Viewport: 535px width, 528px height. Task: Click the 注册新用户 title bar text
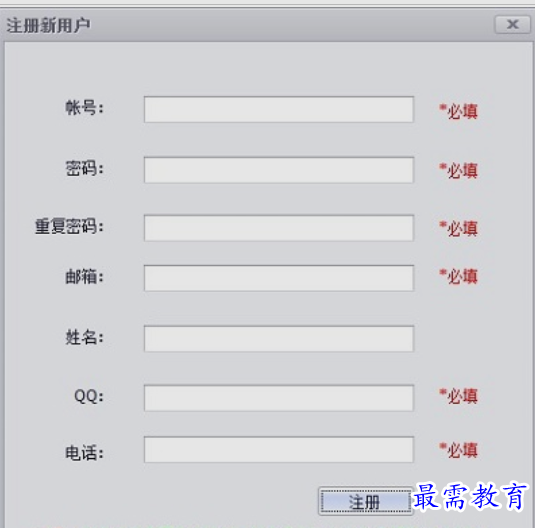pyautogui.click(x=48, y=26)
